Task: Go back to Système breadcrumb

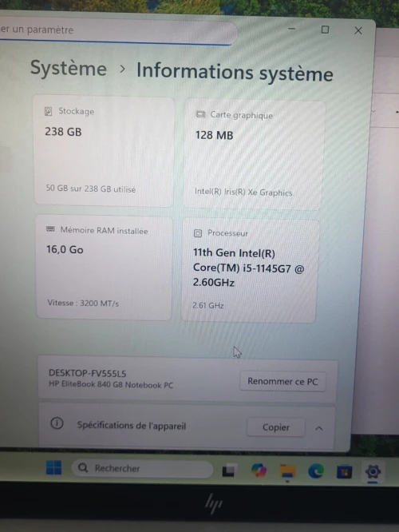Action: [69, 68]
